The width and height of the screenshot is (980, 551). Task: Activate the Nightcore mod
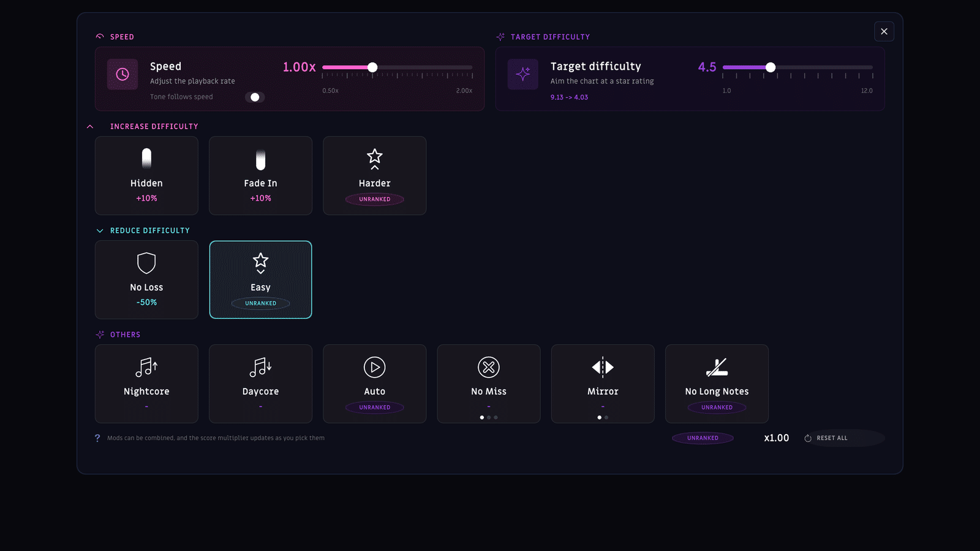(x=146, y=384)
